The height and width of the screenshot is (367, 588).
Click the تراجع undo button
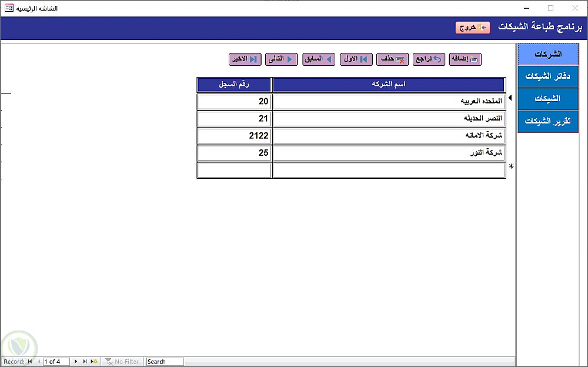tap(429, 59)
